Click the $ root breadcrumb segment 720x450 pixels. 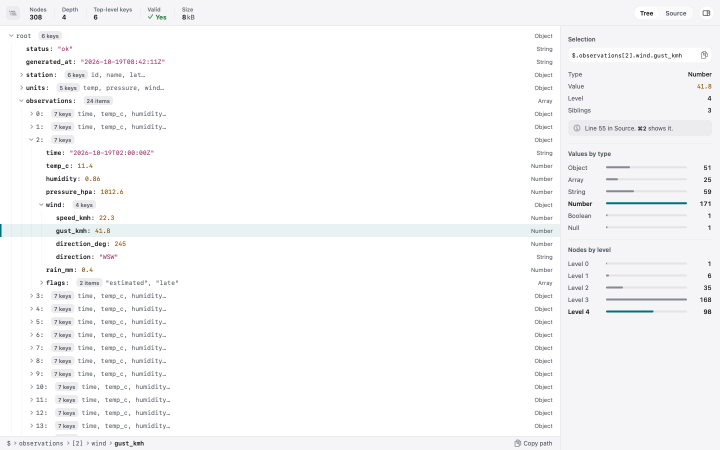click(x=8, y=443)
